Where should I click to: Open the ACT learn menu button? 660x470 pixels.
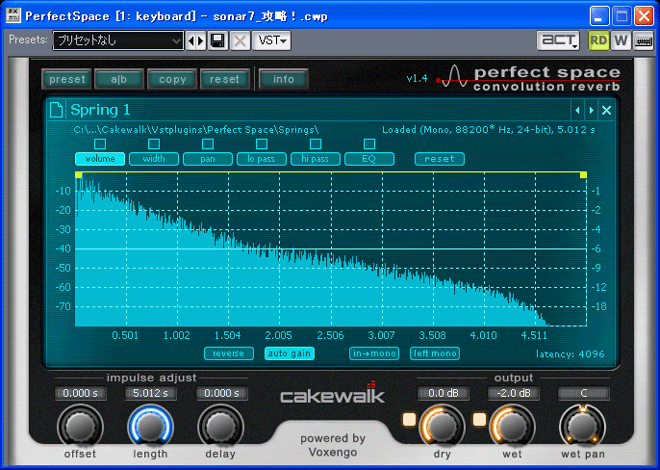(559, 41)
